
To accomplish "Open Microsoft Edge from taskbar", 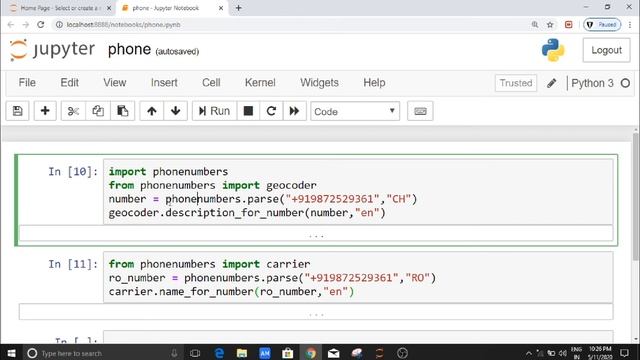I will 219,353.
